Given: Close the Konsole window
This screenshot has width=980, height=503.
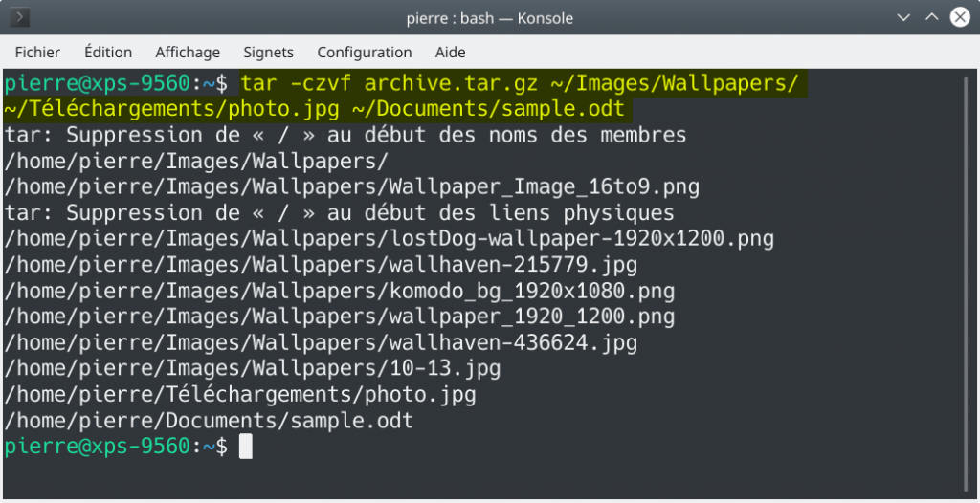Looking at the screenshot, I should click(960, 17).
